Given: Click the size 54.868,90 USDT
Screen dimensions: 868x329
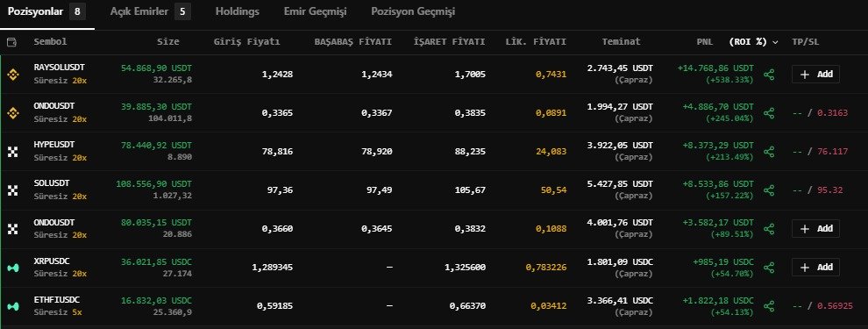Looking at the screenshot, I should (156, 68).
